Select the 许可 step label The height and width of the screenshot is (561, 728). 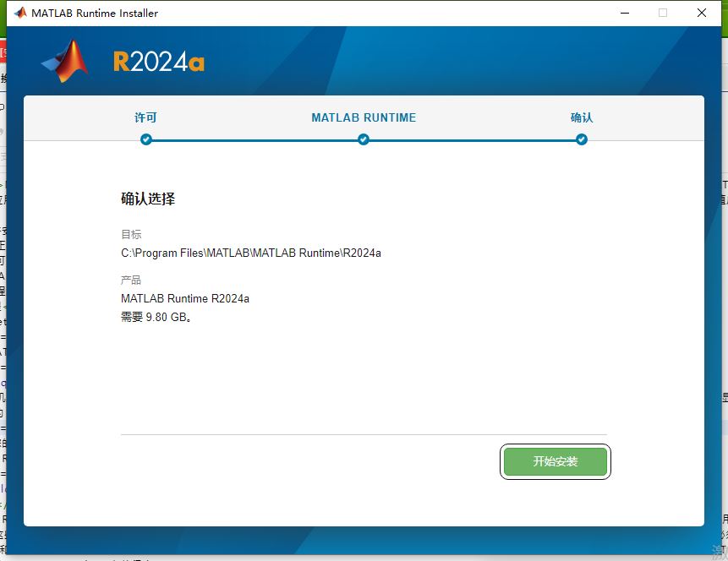(146, 117)
